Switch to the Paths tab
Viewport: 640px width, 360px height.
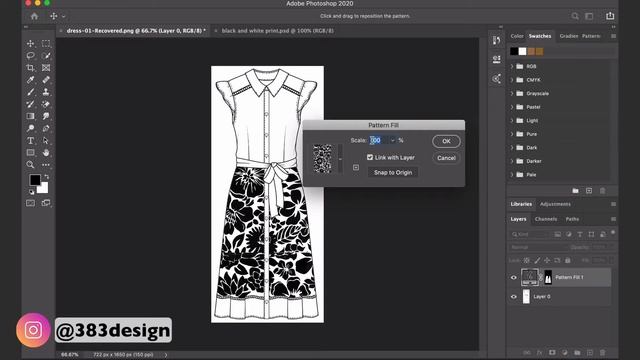pos(572,219)
